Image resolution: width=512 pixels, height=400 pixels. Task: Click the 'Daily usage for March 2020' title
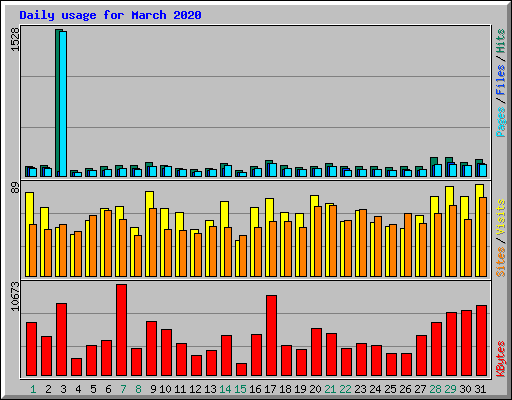(x=110, y=15)
